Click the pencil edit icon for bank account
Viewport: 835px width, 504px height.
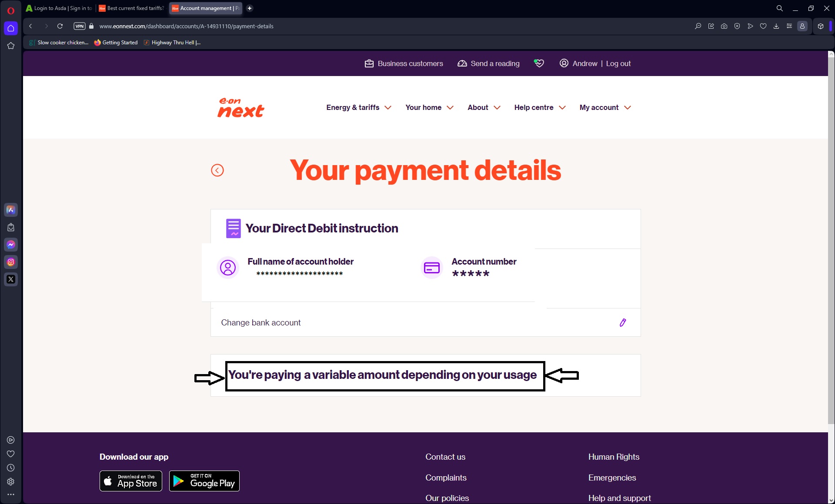[x=623, y=322]
